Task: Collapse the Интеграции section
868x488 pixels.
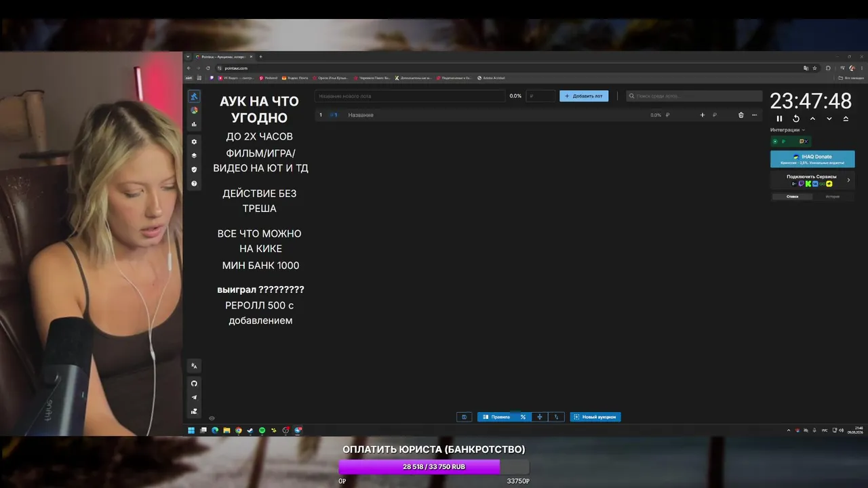Action: pos(788,130)
